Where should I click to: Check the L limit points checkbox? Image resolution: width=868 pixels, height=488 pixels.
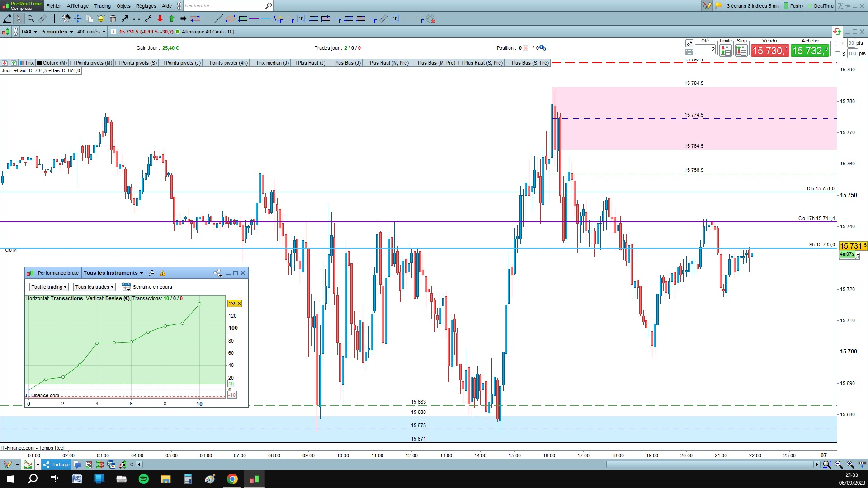coord(838,43)
